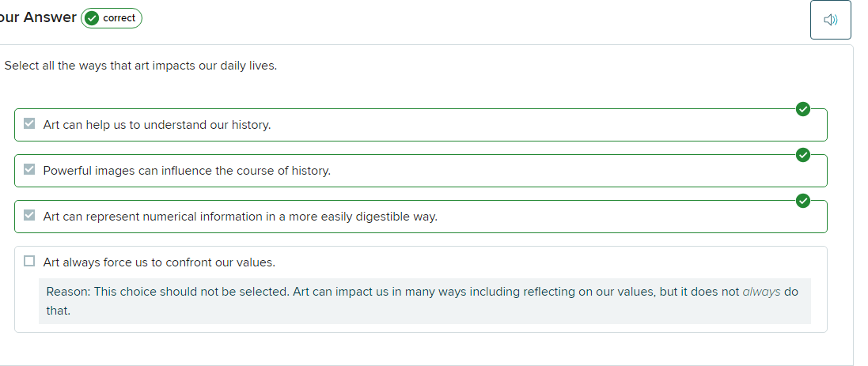The height and width of the screenshot is (366, 868).
Task: Click the green checkmark in the correct badge
Action: (92, 18)
